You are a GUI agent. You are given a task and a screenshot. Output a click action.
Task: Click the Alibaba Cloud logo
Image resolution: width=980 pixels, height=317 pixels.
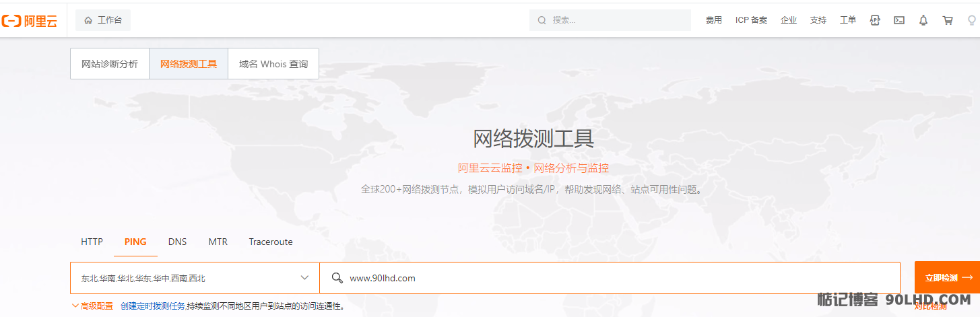click(x=29, y=21)
